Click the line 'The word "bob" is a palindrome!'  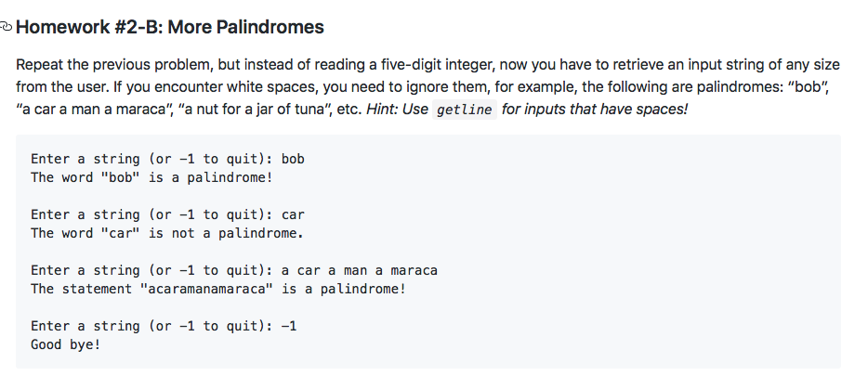(x=152, y=177)
